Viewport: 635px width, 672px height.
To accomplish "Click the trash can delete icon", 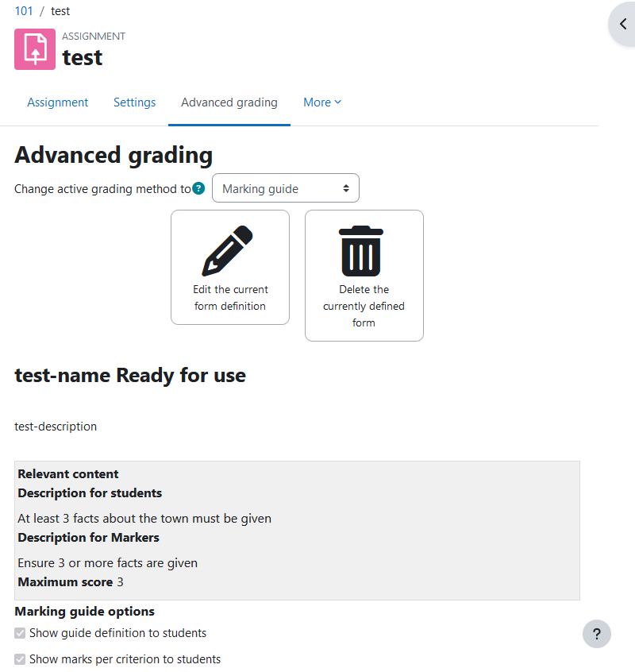I will click(361, 251).
